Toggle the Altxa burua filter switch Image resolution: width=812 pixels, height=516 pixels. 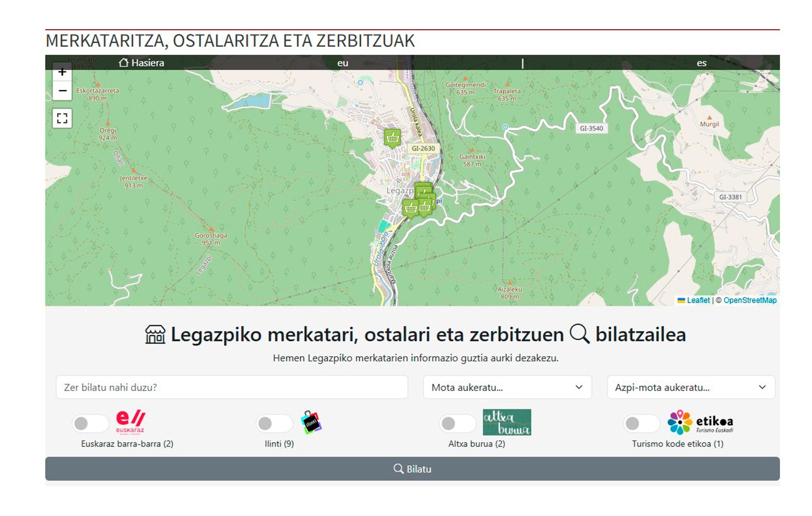pos(458,423)
